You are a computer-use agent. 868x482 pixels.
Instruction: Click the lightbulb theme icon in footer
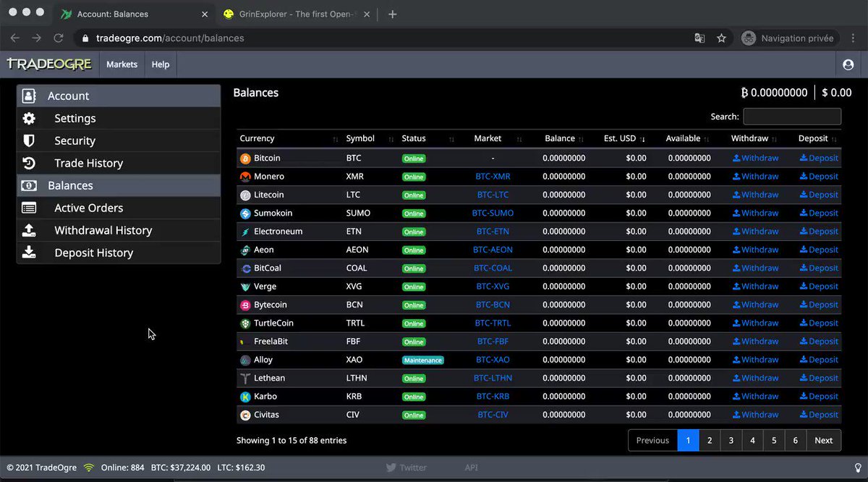coord(858,468)
